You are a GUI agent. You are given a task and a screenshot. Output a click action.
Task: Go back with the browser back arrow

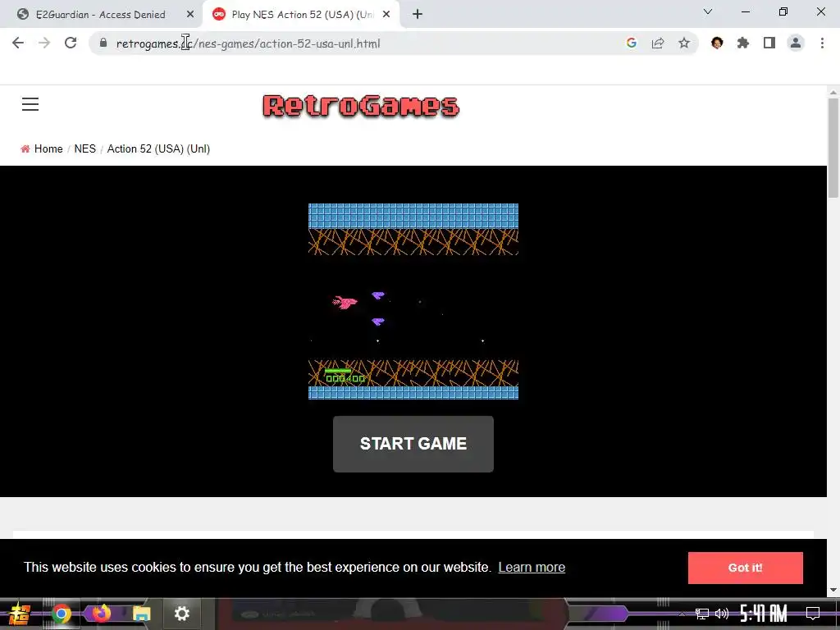18,43
